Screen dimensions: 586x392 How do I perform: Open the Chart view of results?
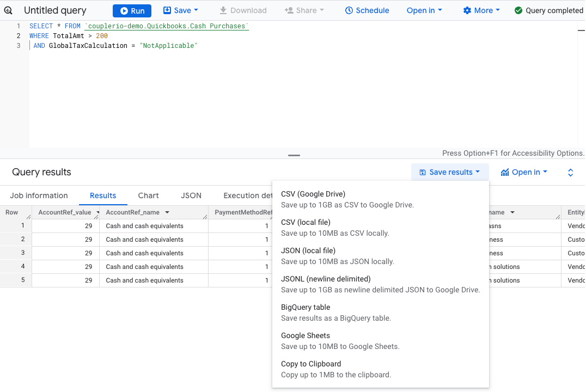pos(148,195)
